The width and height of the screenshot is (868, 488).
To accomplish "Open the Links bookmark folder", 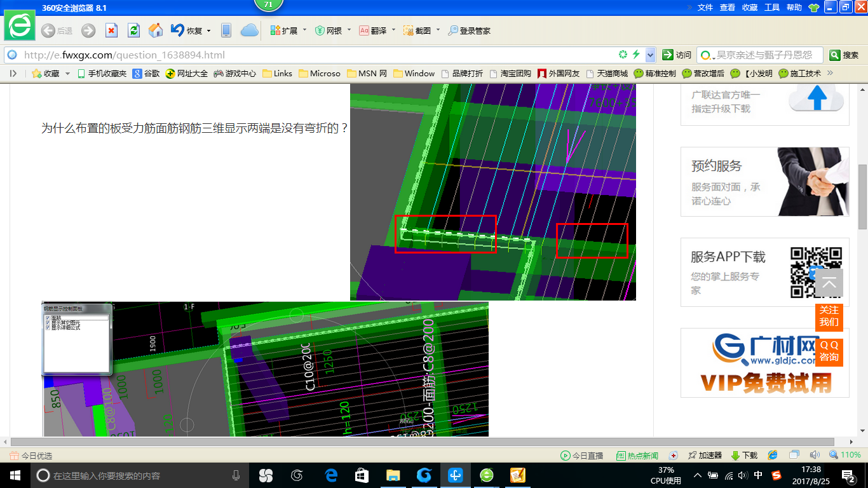I will pyautogui.click(x=278, y=74).
